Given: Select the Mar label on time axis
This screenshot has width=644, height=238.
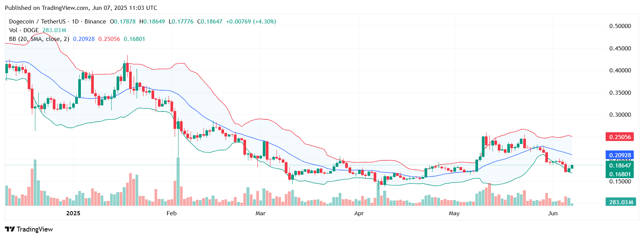Looking at the screenshot, I should tap(260, 213).
